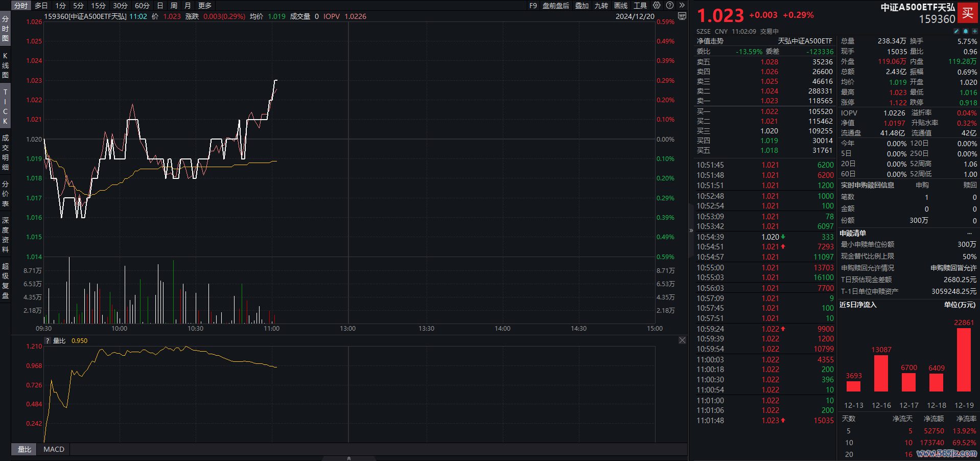This screenshot has width=980, height=461.
Task: Click the 11:00 marker on time axis
Action: (271, 329)
